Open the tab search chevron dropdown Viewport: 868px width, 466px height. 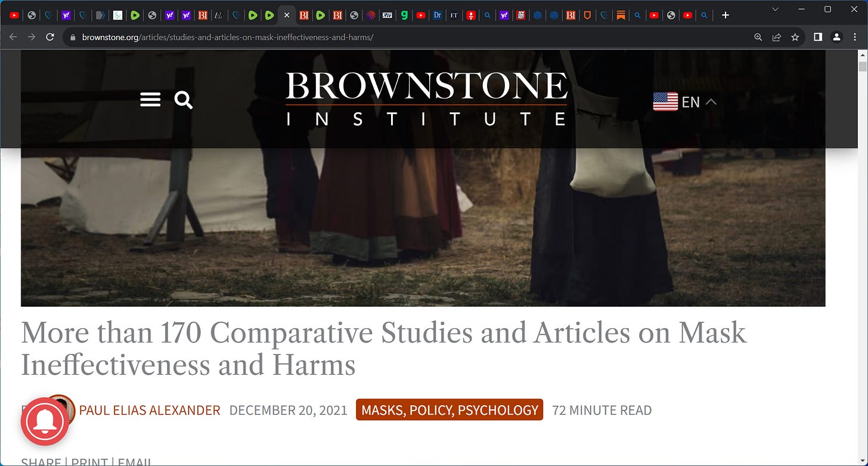click(x=775, y=9)
